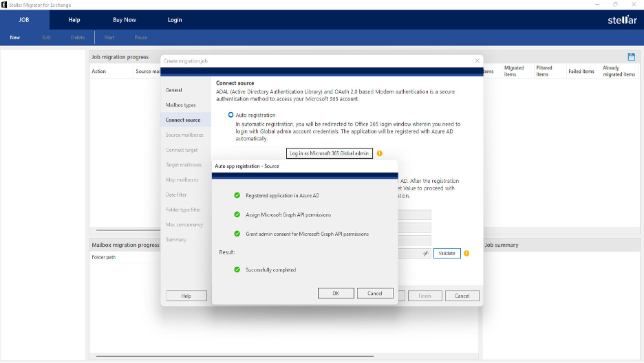
Task: Select the Auto registration radio button
Action: [x=230, y=115]
